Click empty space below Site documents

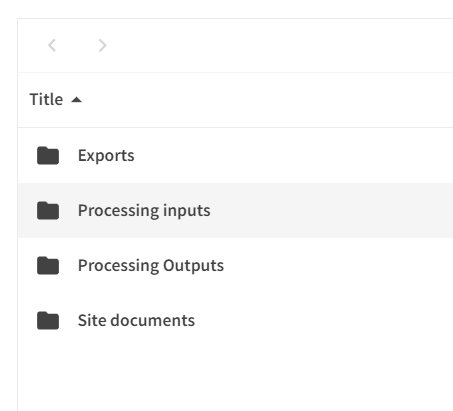pyautogui.click(x=235, y=379)
